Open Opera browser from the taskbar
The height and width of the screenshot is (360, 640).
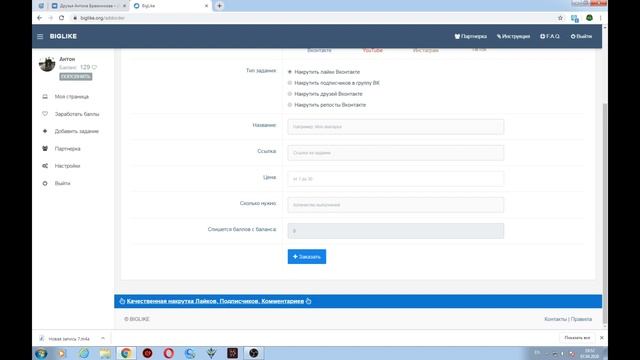click(169, 353)
